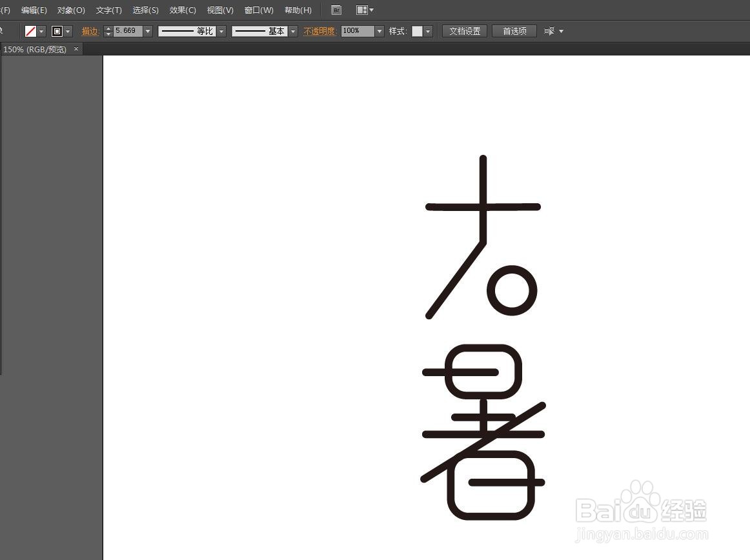Screen dimensions: 750x560
Task: Open the 描边 stroke panel link
Action: (90, 31)
